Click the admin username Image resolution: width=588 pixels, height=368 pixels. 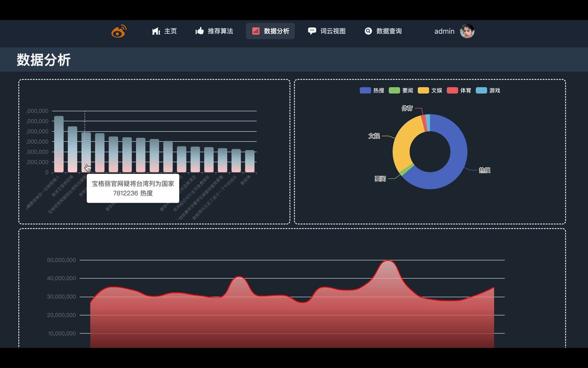pyautogui.click(x=444, y=31)
